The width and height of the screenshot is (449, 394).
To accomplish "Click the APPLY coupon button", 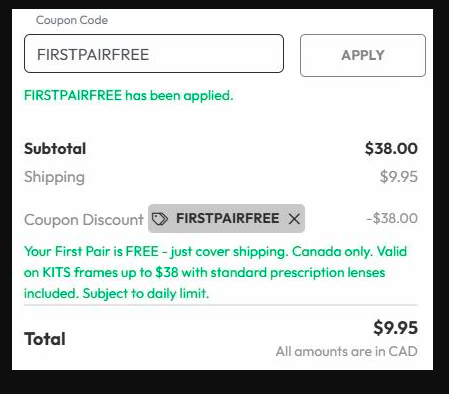I will point(363,55).
